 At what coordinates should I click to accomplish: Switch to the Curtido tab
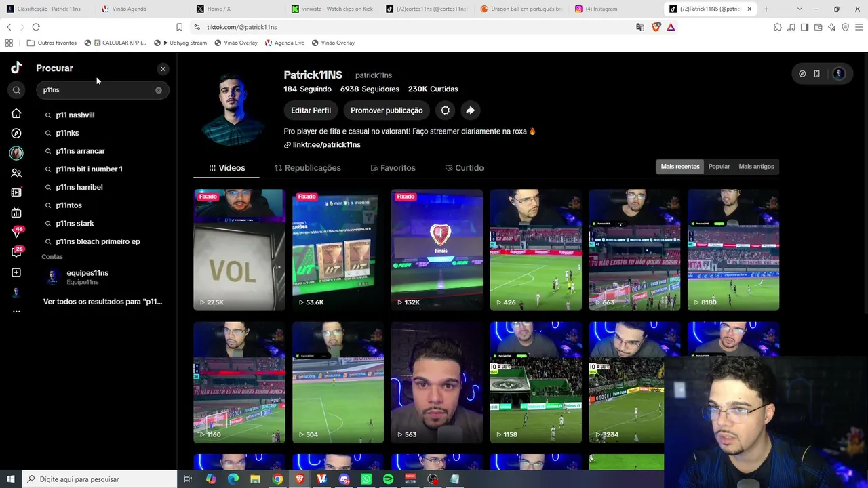click(x=465, y=168)
